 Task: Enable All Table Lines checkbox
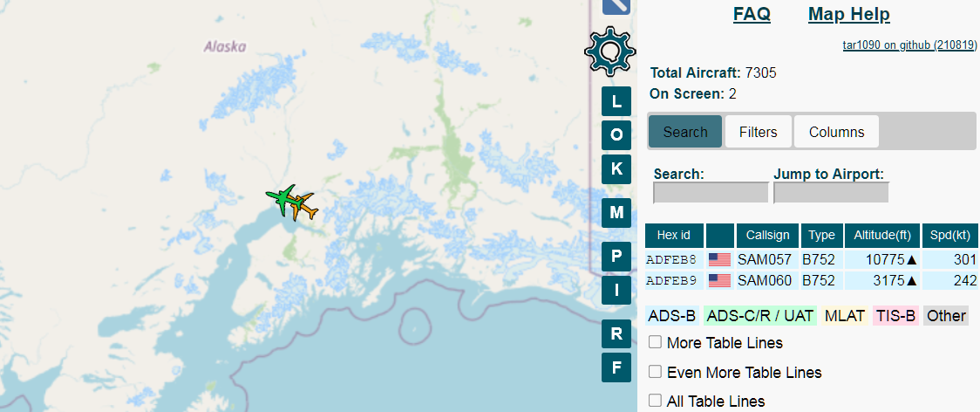(655, 400)
